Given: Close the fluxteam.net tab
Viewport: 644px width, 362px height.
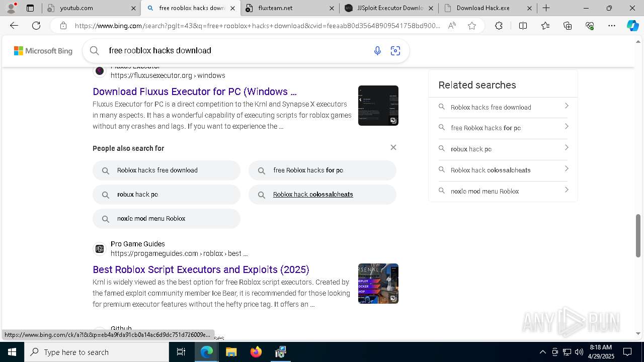Looking at the screenshot, I should coord(332,8).
